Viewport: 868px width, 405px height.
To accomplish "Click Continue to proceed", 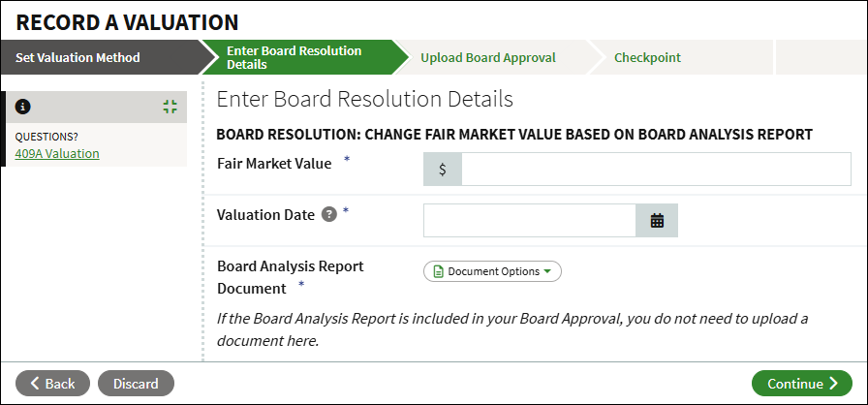I will coord(801,384).
